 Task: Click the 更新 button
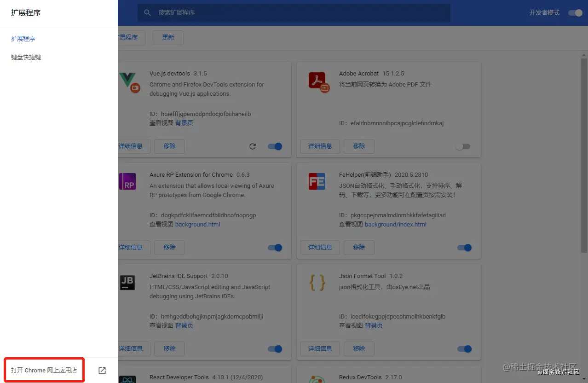pos(168,38)
